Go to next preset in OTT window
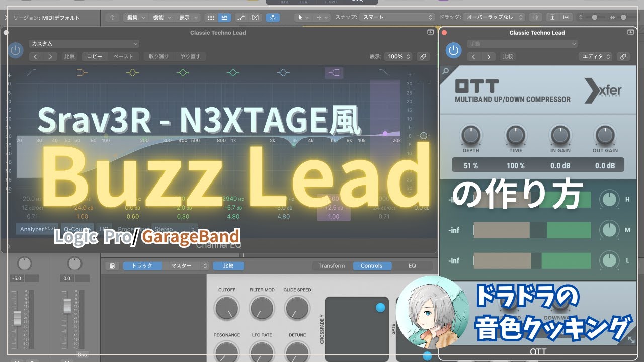This screenshot has height=362, width=644. coord(488,57)
